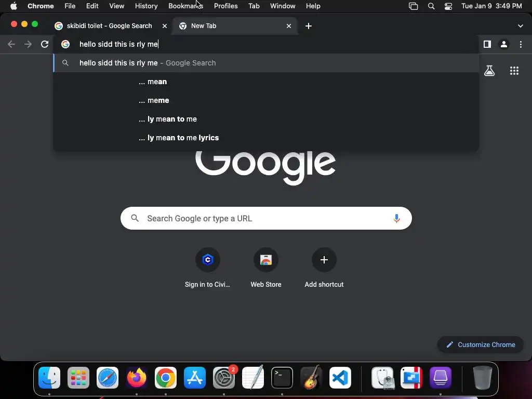
Task: Open the Profiles menu
Action: pos(225,6)
